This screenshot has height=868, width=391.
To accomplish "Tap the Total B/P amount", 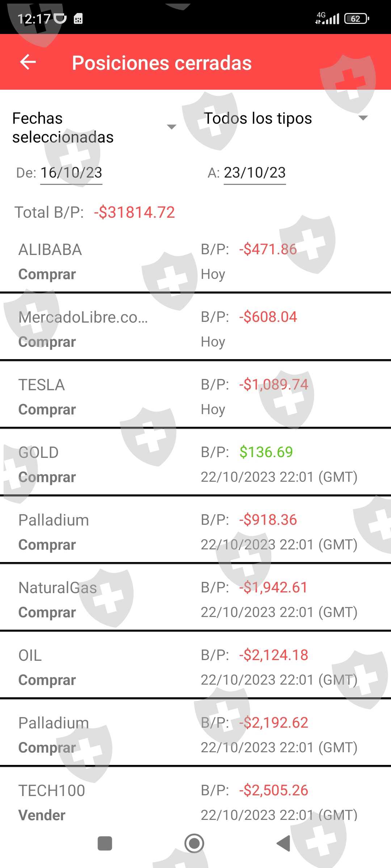I will (134, 212).
